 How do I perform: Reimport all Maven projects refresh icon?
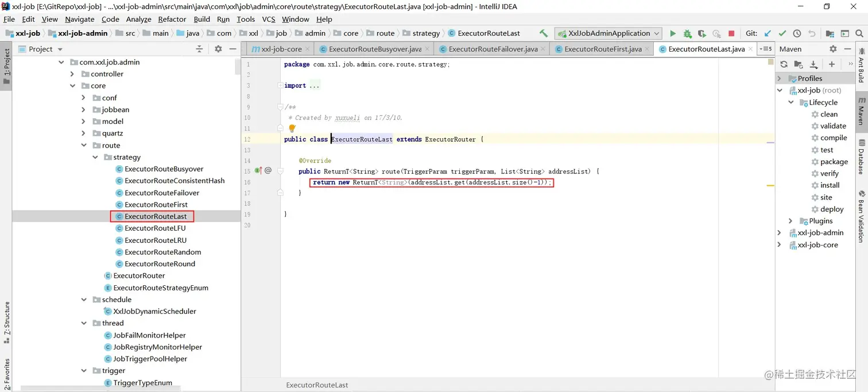784,64
